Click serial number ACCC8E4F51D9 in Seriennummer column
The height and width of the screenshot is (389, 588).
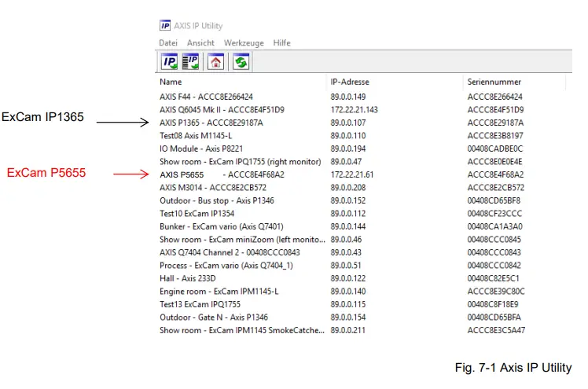[x=495, y=110]
